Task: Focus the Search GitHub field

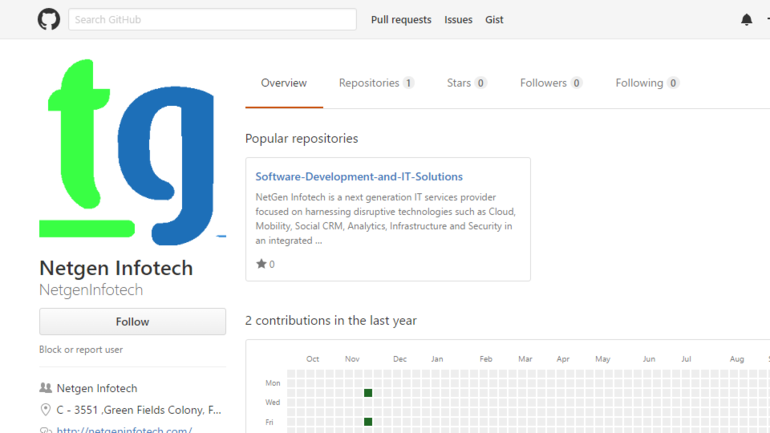Action: click(x=212, y=19)
